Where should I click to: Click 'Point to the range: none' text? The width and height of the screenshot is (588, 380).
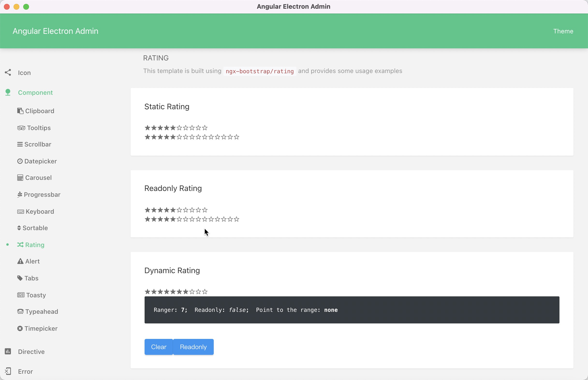(x=297, y=310)
